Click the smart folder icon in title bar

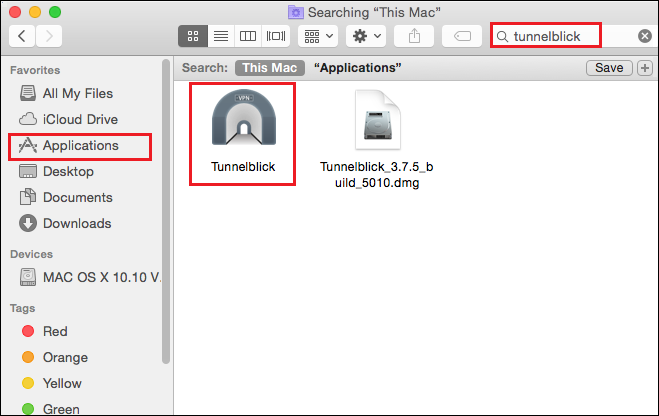pyautogui.click(x=296, y=12)
